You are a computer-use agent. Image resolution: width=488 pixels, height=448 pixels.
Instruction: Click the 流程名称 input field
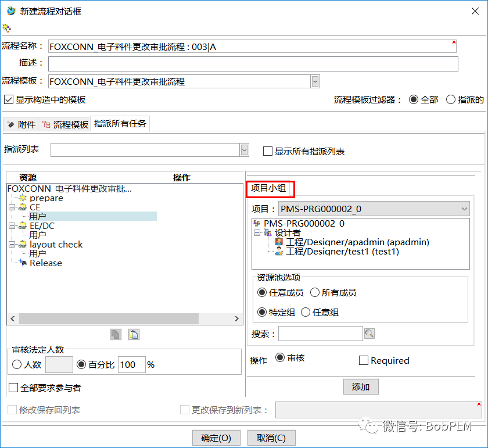coord(252,46)
